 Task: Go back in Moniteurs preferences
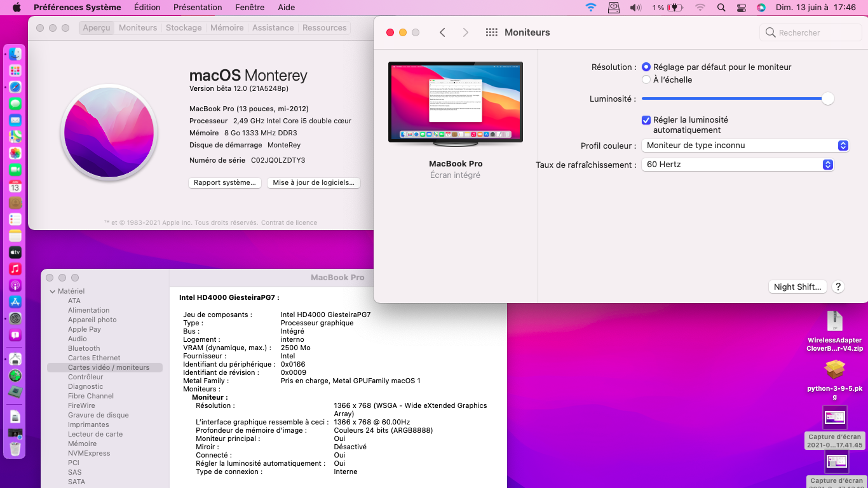(442, 32)
